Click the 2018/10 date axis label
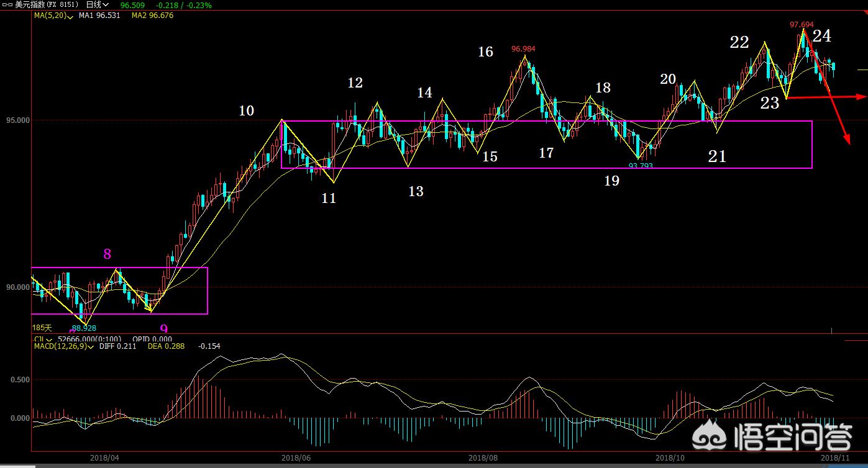The image size is (868, 468). 670,457
